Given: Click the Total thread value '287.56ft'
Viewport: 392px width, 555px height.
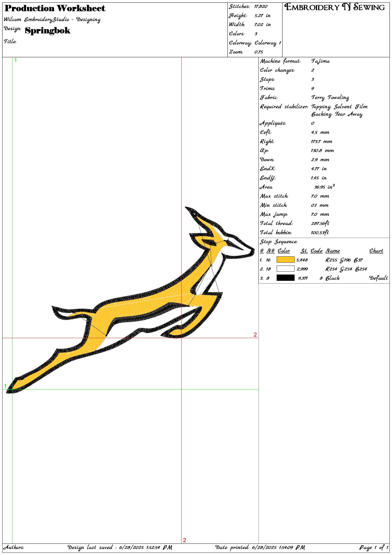Looking at the screenshot, I should point(320,223).
